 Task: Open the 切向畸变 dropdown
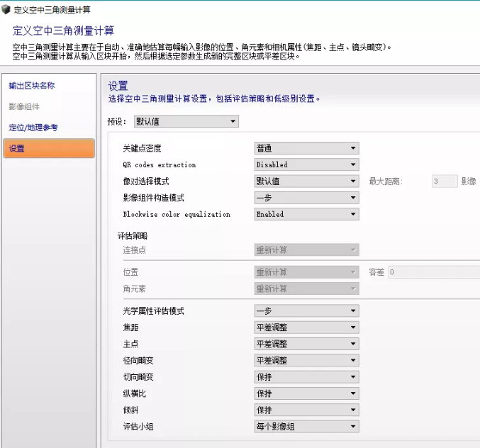(306, 377)
